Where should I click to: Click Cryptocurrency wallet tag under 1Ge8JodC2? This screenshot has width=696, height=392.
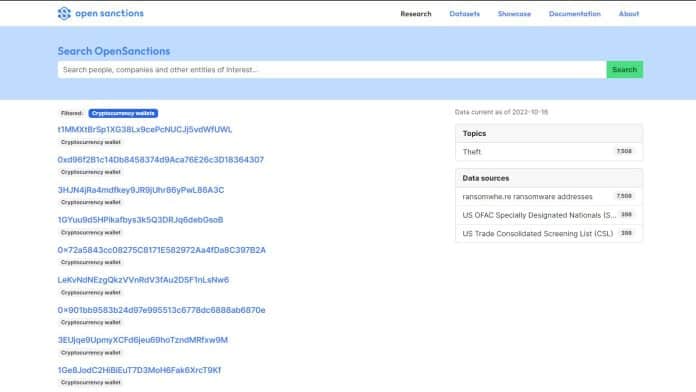pyautogui.click(x=91, y=382)
